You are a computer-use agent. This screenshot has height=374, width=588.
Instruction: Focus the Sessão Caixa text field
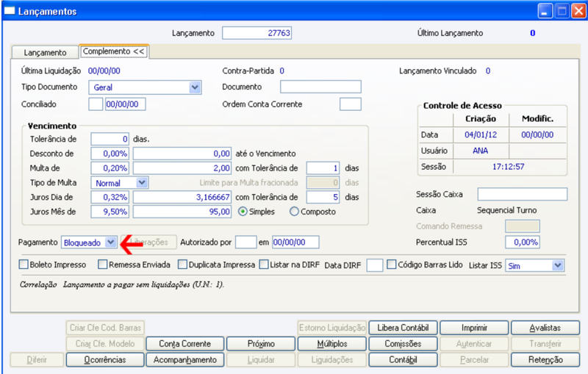tap(522, 194)
